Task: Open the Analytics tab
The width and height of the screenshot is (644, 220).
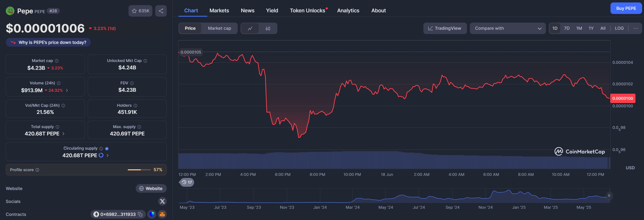Action: coord(348,10)
